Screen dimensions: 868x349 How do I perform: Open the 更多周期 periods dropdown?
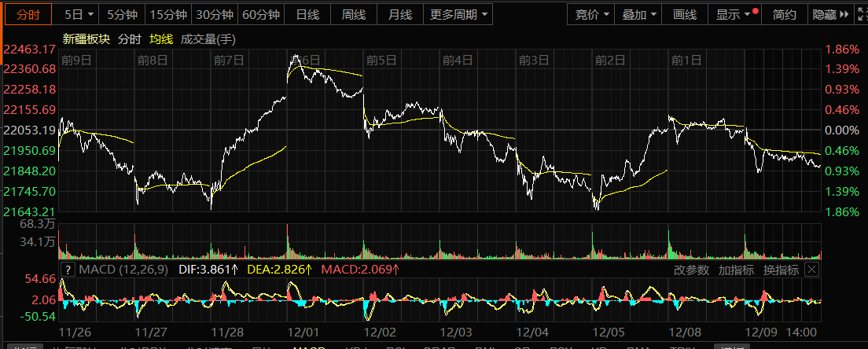(x=459, y=15)
